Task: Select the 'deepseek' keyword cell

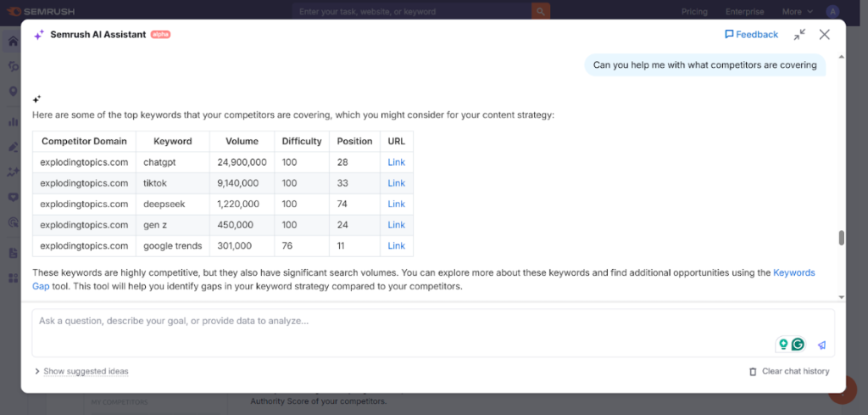Action: coord(173,204)
